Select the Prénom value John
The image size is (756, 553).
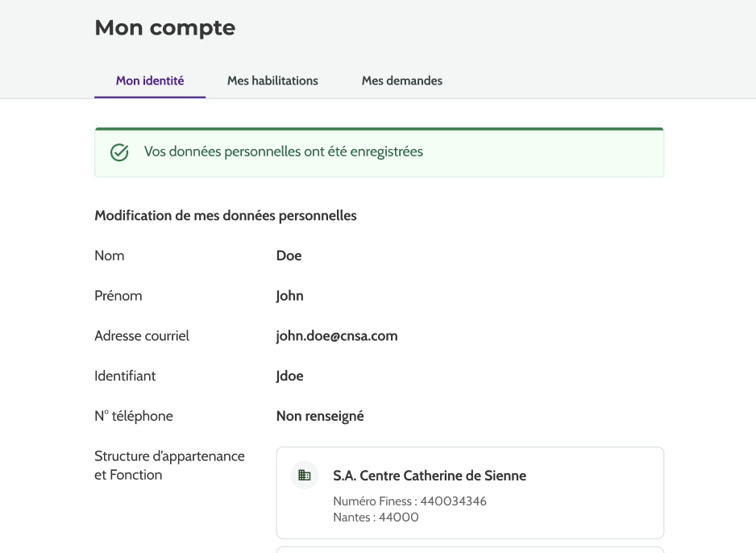[x=289, y=296]
